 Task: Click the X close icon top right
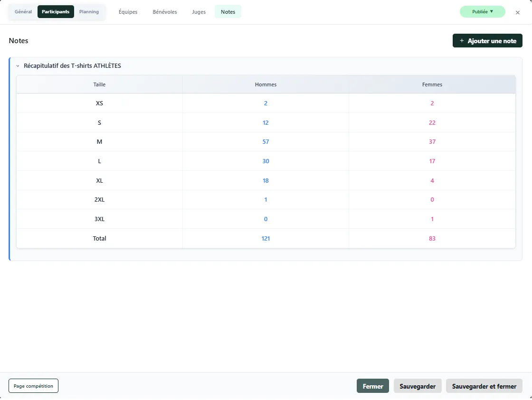coord(518,12)
